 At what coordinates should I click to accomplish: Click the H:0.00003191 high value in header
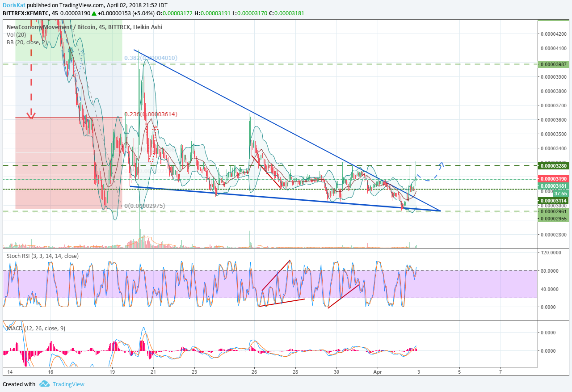point(213,13)
